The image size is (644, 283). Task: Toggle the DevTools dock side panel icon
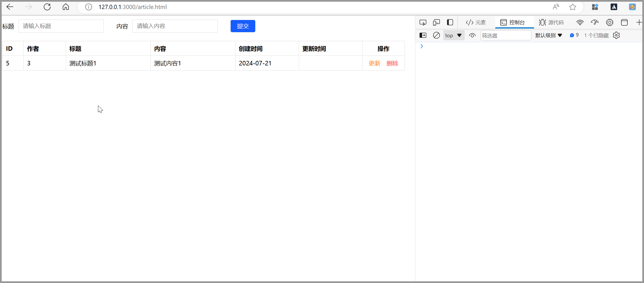pyautogui.click(x=450, y=23)
